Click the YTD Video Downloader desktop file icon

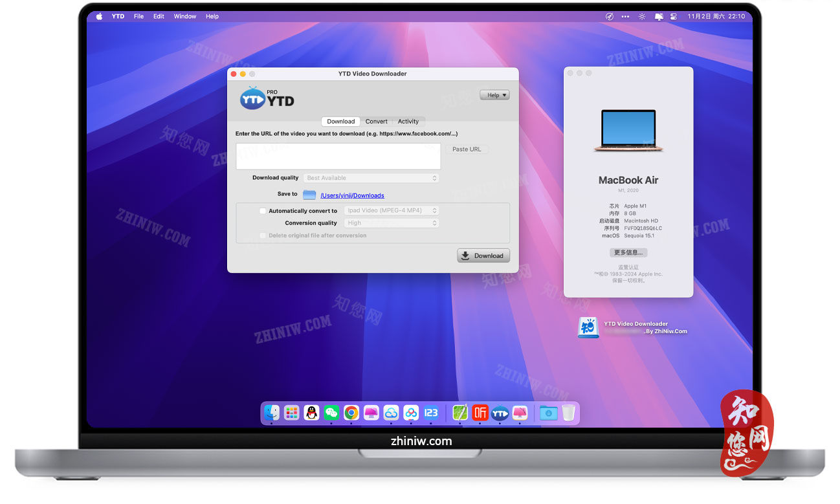588,327
